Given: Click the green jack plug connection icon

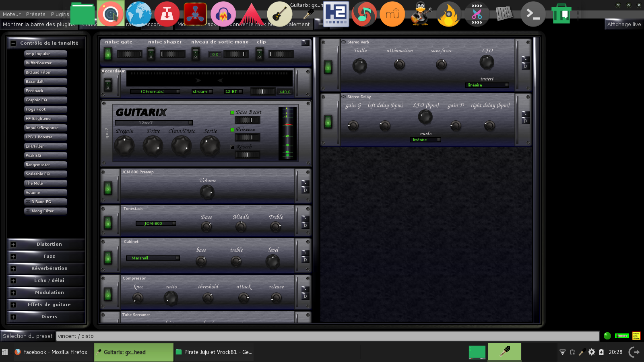Looking at the screenshot, I should [x=622, y=336].
